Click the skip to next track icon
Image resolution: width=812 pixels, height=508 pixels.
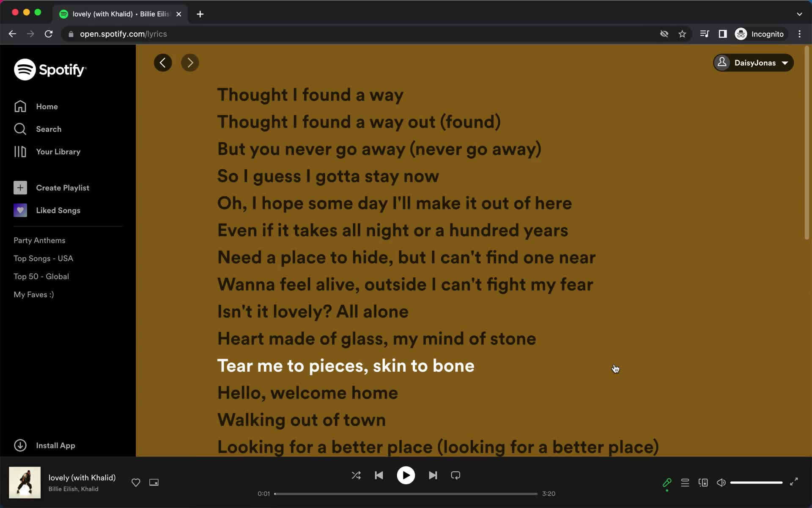click(x=433, y=475)
